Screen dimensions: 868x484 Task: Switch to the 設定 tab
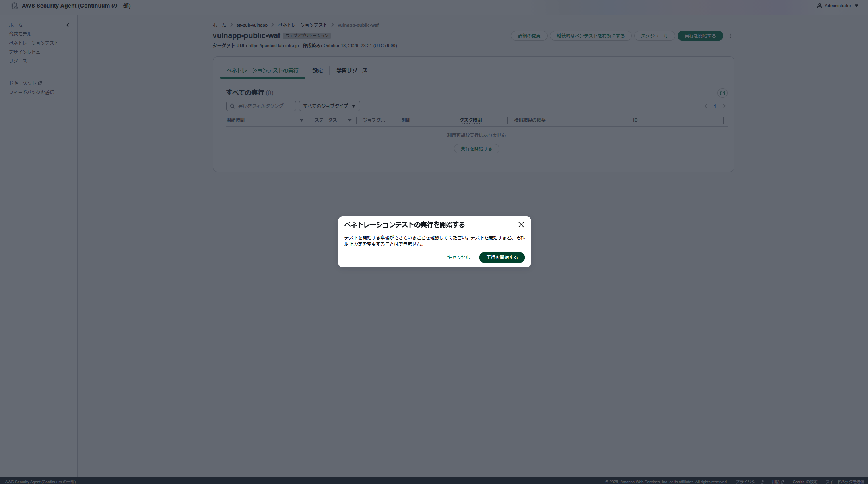pos(318,70)
